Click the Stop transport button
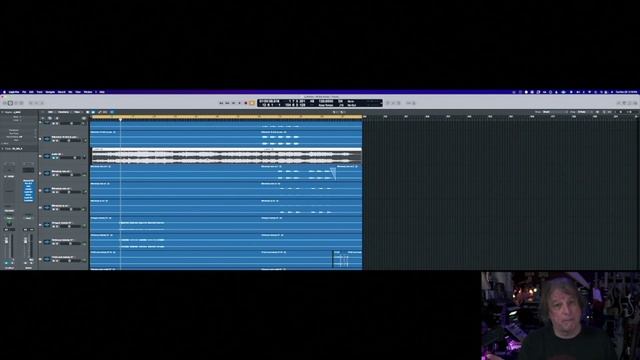This screenshot has height=360, width=640. coord(233,103)
